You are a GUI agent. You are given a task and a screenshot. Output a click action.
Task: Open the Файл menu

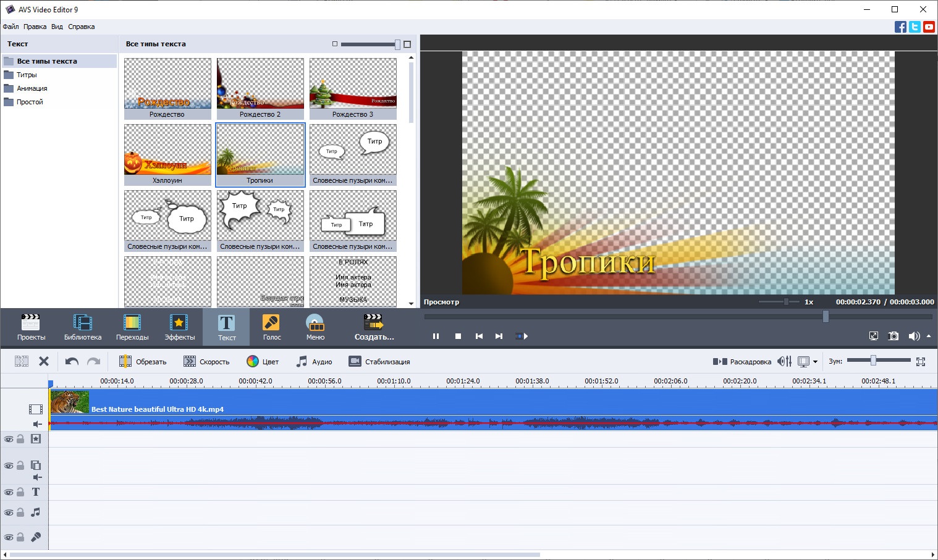tap(11, 27)
